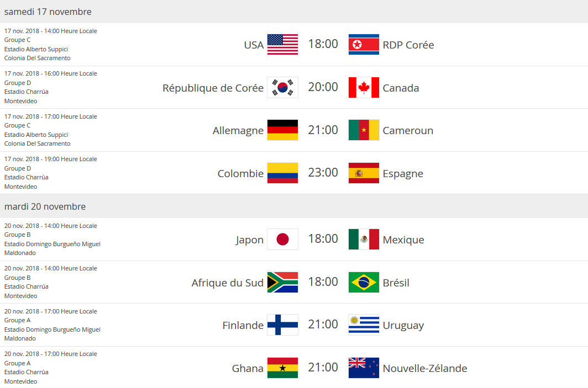Image resolution: width=588 pixels, height=388 pixels.
Task: Open the Allemagne team link
Action: click(238, 131)
